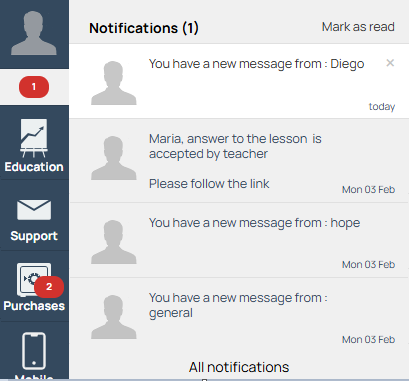Dismiss the Diego notification with the X
This screenshot has width=409, height=381.
pos(390,63)
